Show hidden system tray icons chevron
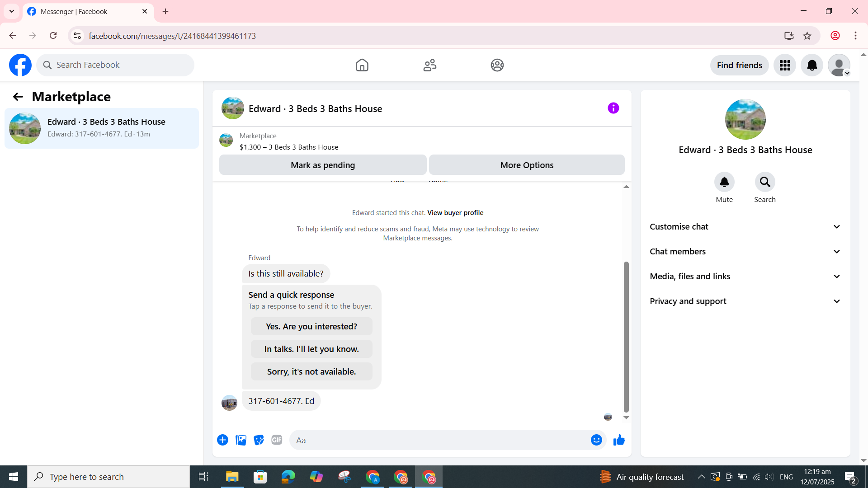Screen dimensions: 868x488 [701, 477]
